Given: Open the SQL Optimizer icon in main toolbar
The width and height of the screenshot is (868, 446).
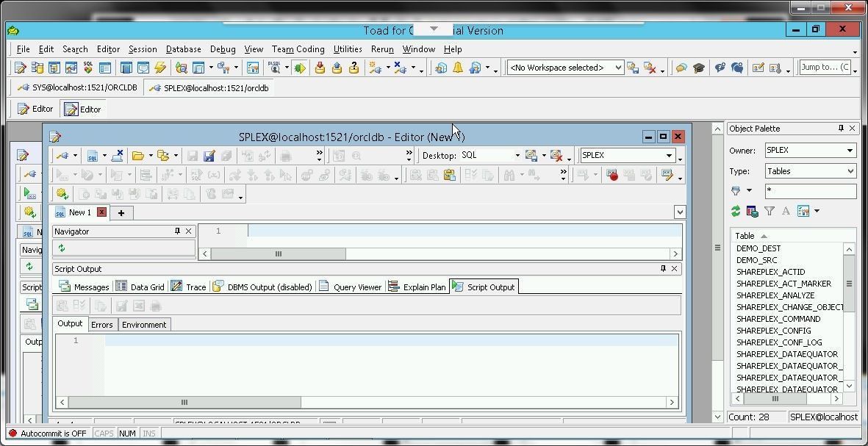Looking at the screenshot, I should point(88,68).
